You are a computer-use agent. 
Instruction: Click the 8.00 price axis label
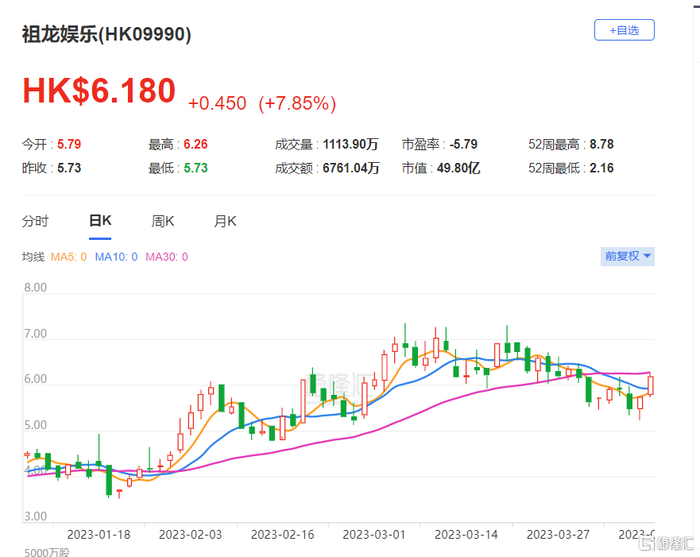point(35,287)
